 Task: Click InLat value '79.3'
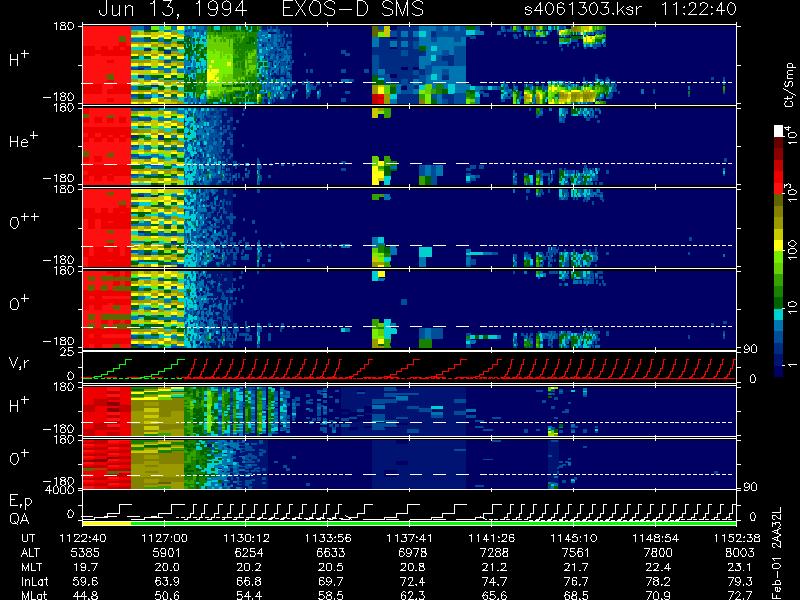tap(739, 581)
